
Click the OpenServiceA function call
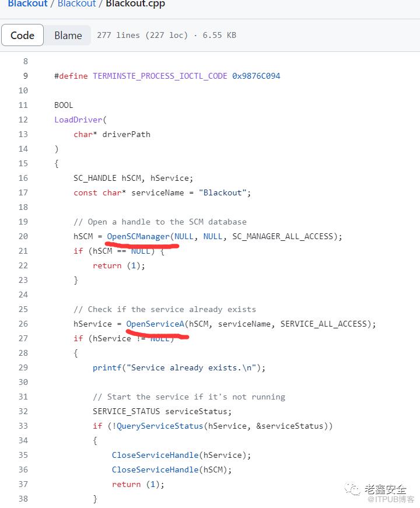pyautogui.click(x=155, y=324)
